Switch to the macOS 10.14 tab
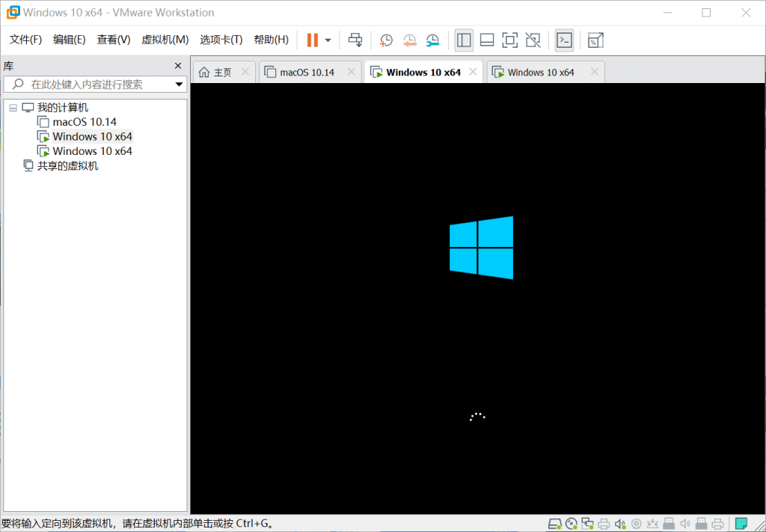This screenshot has height=532, width=766. 306,73
